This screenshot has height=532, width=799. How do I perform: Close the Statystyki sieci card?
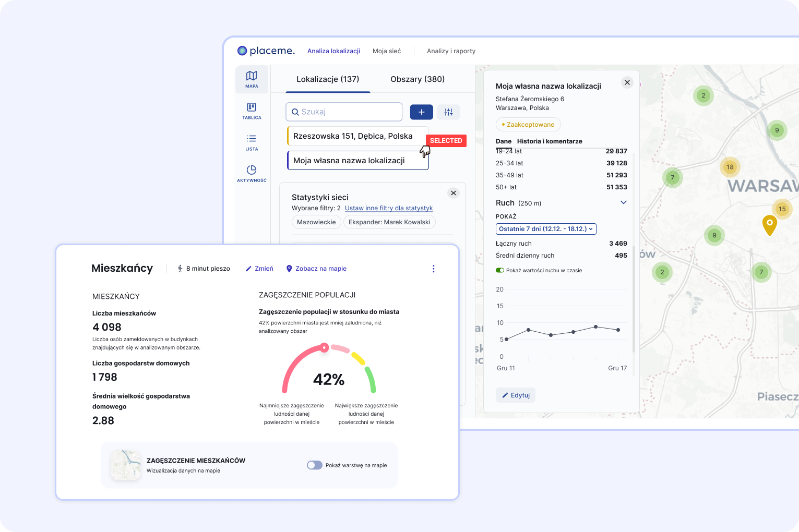(454, 193)
